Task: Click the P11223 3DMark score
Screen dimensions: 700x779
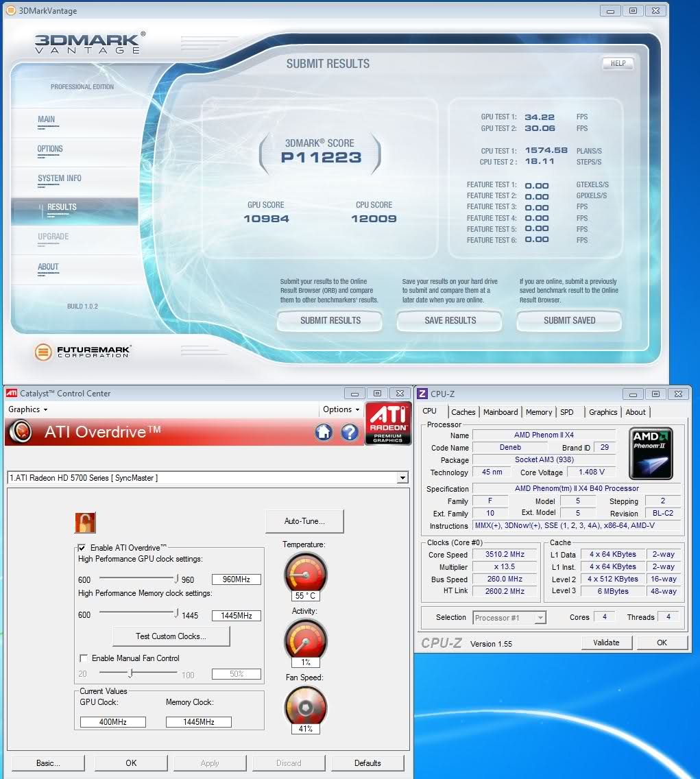Action: point(322,158)
